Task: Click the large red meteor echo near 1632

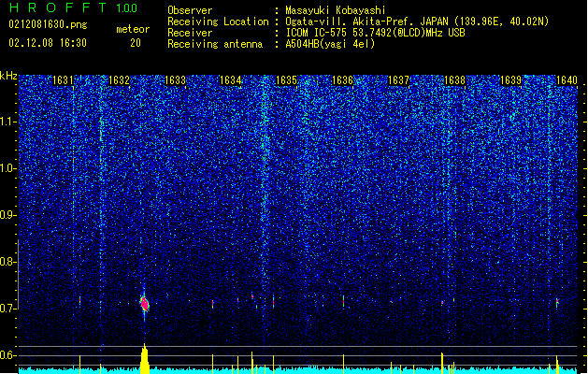Action: [145, 304]
